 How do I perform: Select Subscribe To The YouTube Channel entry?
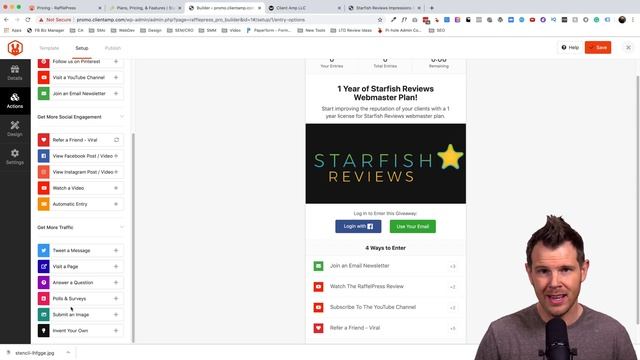coord(385,307)
